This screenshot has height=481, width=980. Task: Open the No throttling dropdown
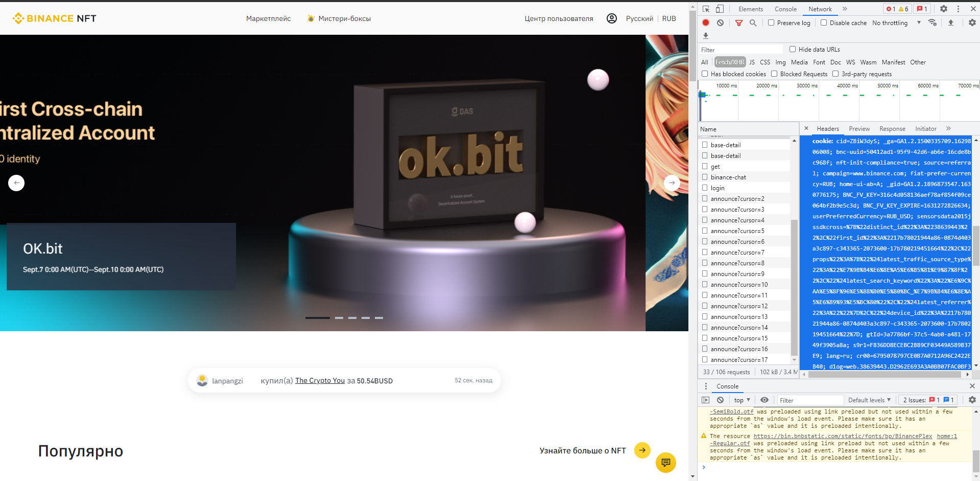(x=896, y=22)
